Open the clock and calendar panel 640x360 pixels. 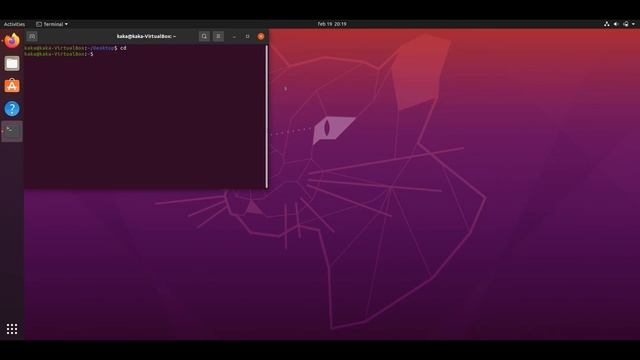332,24
